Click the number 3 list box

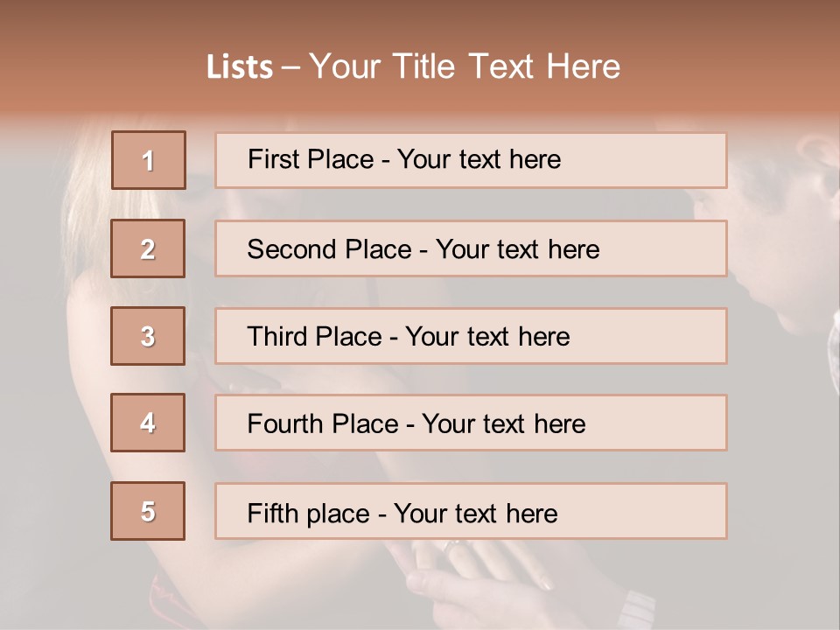[x=148, y=336]
